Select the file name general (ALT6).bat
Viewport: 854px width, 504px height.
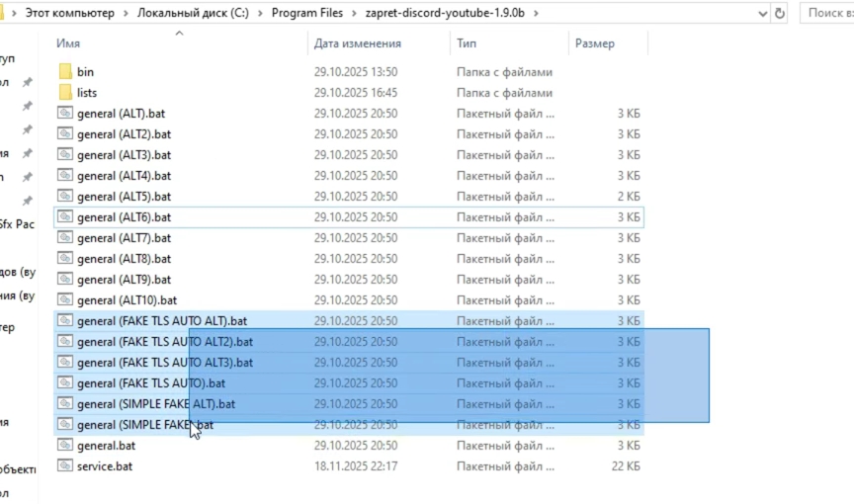point(125,217)
